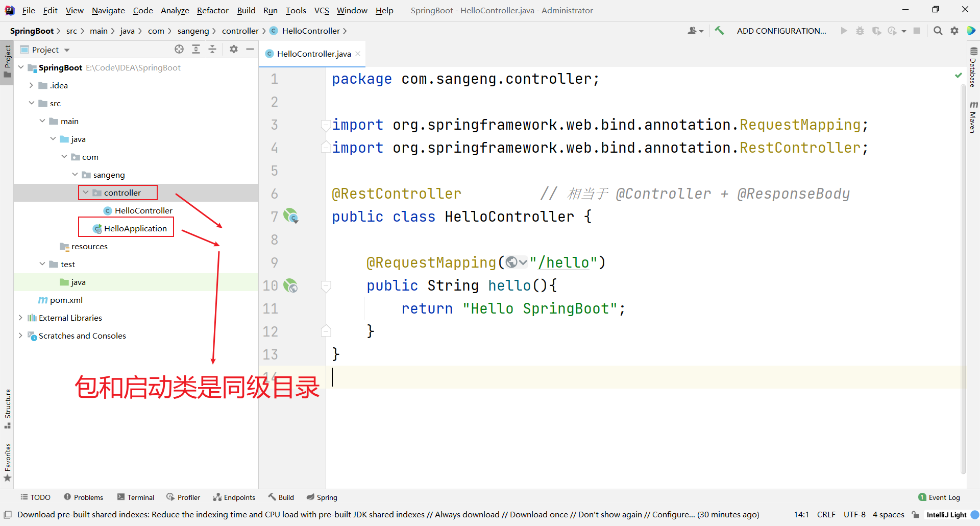
Task: Collapse the main folder
Action: click(42, 121)
